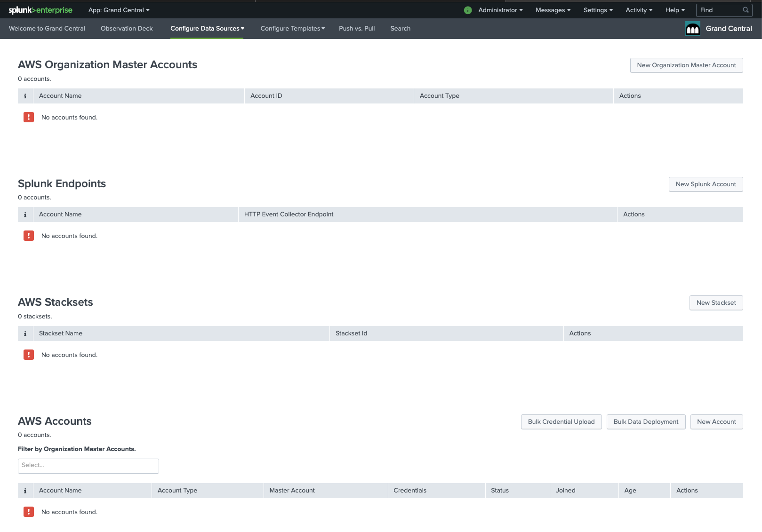Screen dimensions: 762x532
Task: Open the Push vs. Pull tab
Action: (357, 29)
